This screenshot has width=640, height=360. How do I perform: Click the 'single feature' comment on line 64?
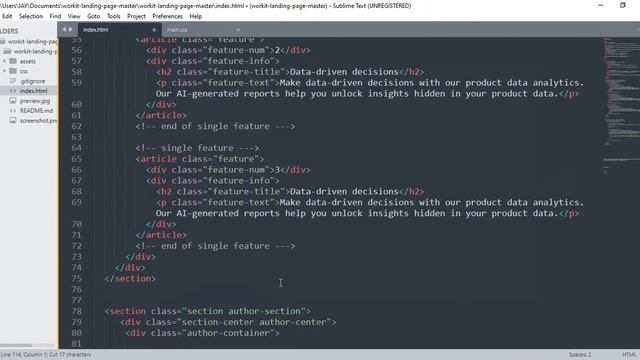[197, 148]
